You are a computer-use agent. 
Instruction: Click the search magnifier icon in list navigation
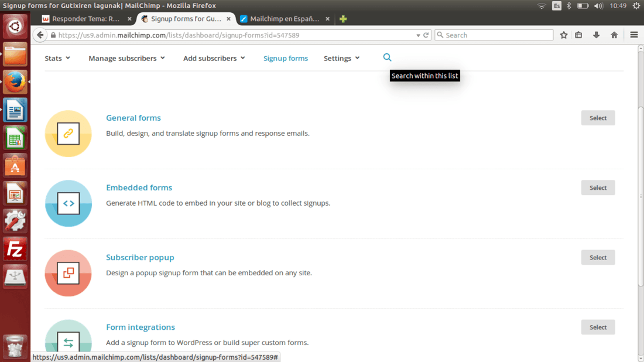[x=387, y=57]
